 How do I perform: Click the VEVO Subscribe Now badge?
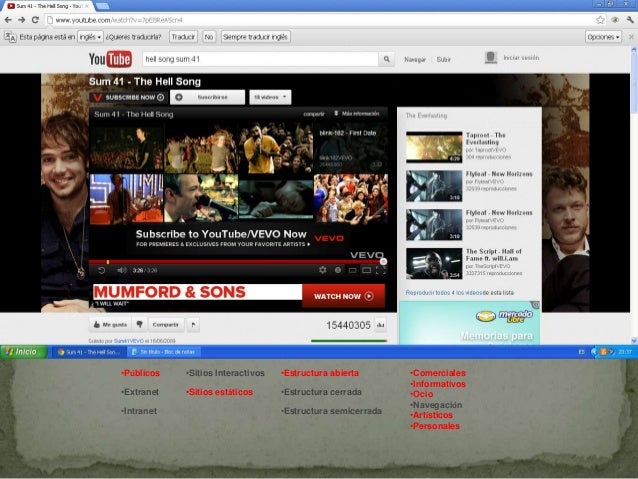coord(128,97)
